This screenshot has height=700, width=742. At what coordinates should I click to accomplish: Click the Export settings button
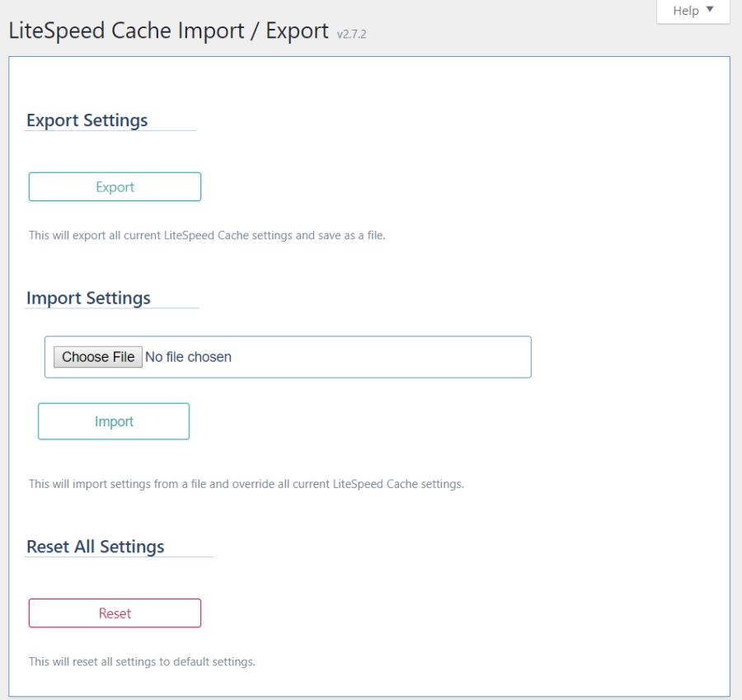pos(115,187)
